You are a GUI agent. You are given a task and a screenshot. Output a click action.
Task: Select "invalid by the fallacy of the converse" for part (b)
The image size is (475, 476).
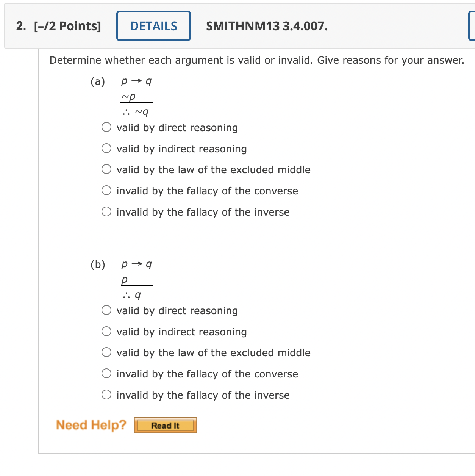pos(106,373)
